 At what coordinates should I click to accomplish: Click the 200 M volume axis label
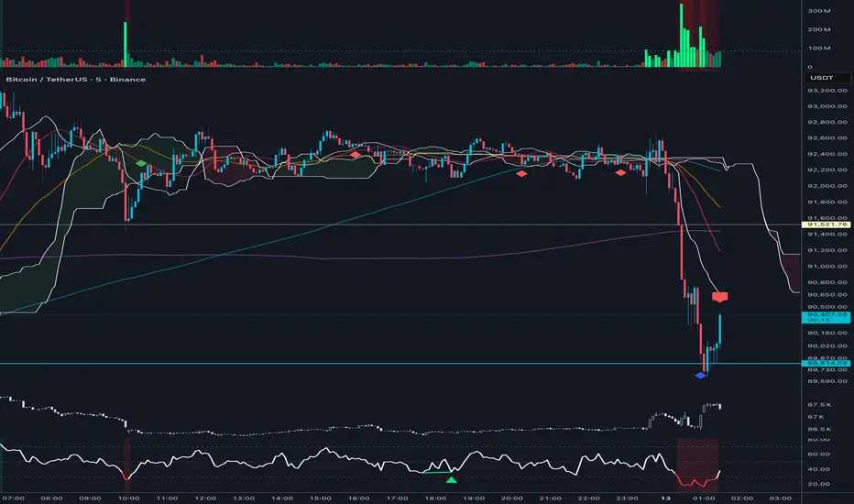click(x=819, y=29)
